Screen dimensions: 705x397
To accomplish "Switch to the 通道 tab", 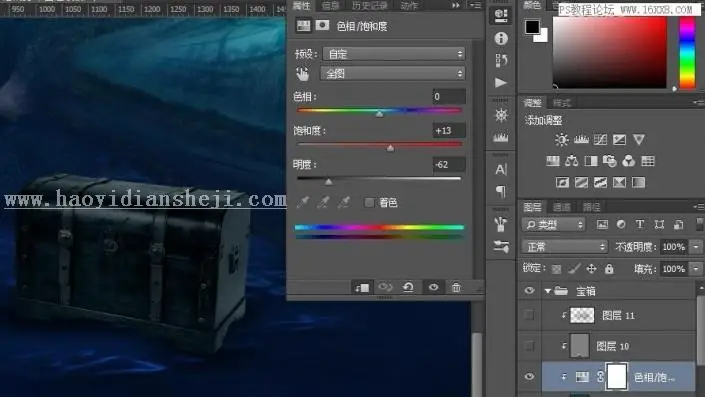I will 562,207.
